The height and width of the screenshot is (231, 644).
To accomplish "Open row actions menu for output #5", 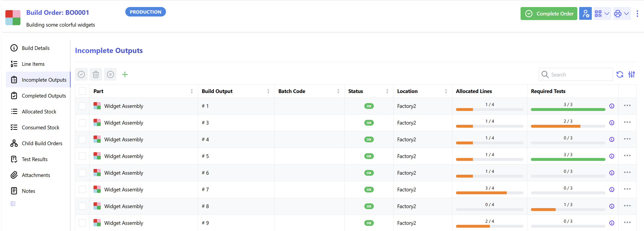I will pyautogui.click(x=627, y=156).
